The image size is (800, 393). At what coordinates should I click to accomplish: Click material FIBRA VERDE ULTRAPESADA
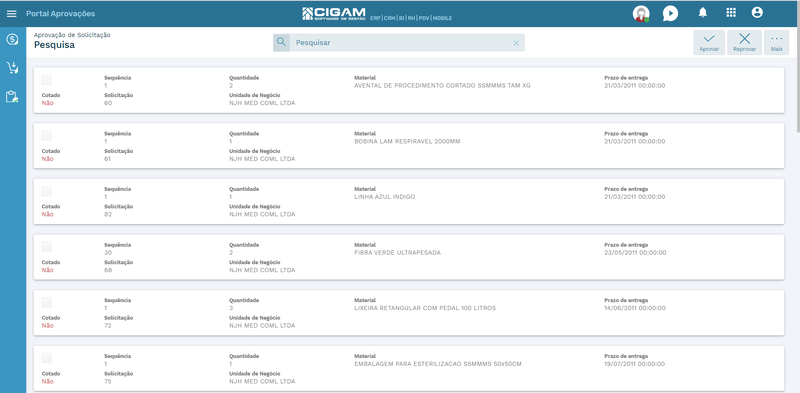[x=397, y=253]
